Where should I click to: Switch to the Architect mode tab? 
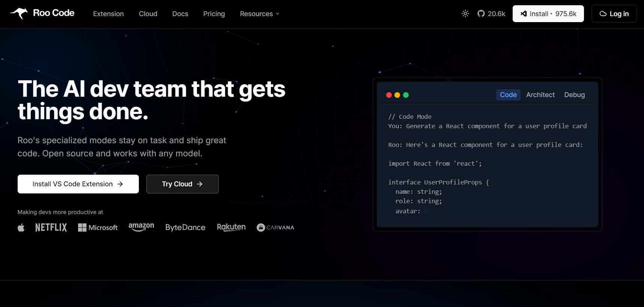click(x=540, y=95)
